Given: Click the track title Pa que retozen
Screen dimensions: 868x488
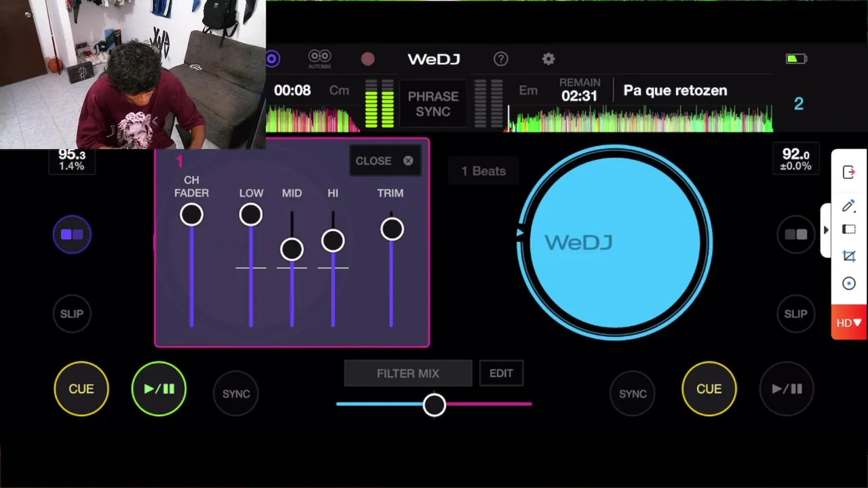Looking at the screenshot, I should 675,90.
